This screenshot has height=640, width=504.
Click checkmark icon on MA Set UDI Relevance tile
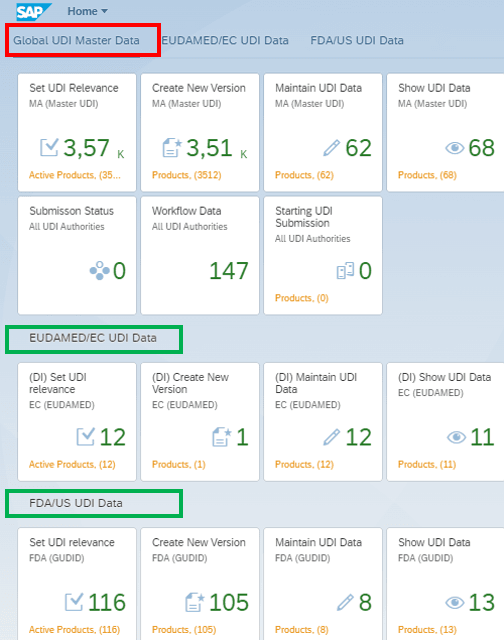click(x=49, y=147)
